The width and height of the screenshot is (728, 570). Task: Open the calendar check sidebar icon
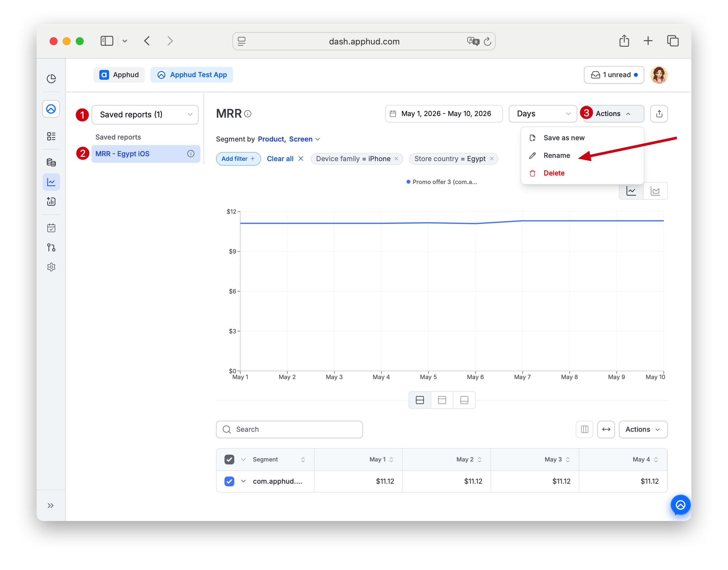tap(51, 228)
